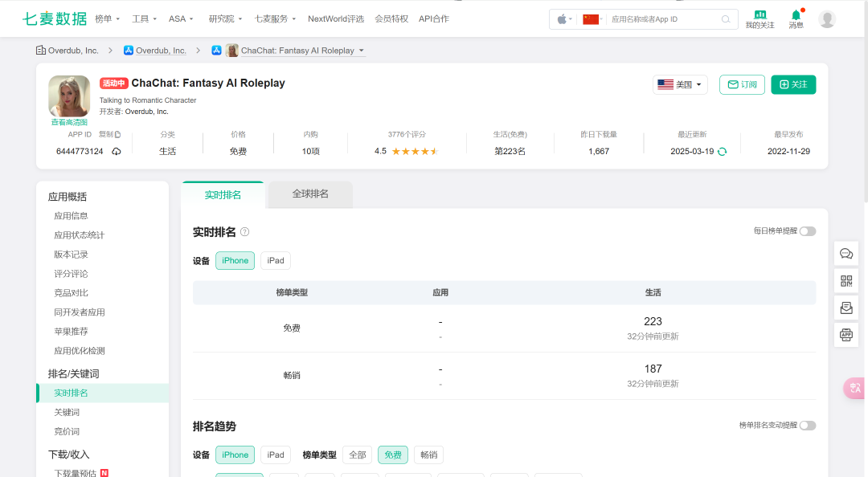Select iPad in ranking trend device

pos(276,455)
